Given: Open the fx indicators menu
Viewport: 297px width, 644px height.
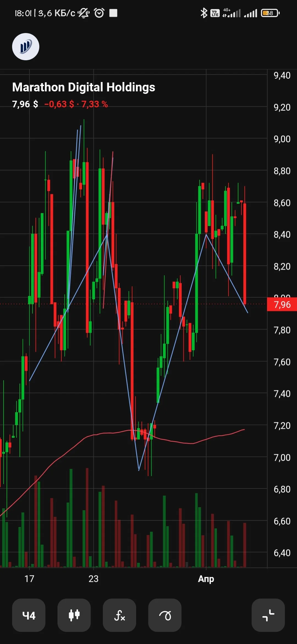Looking at the screenshot, I should (x=119, y=615).
